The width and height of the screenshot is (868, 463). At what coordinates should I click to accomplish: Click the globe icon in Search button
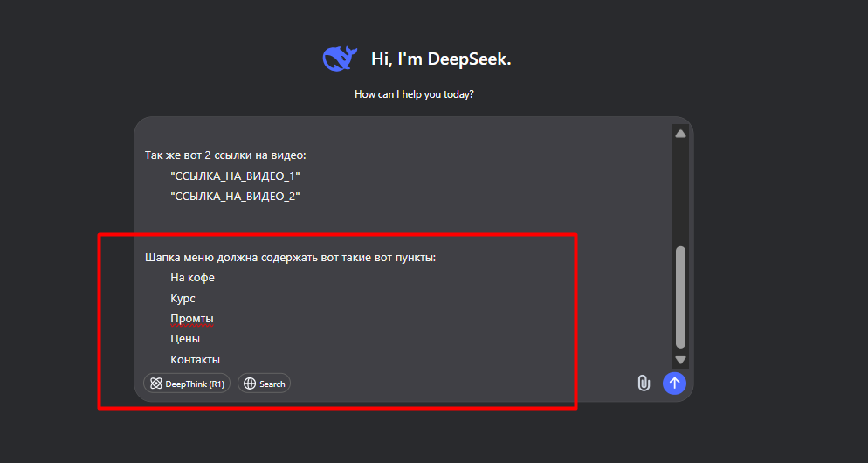coord(250,384)
